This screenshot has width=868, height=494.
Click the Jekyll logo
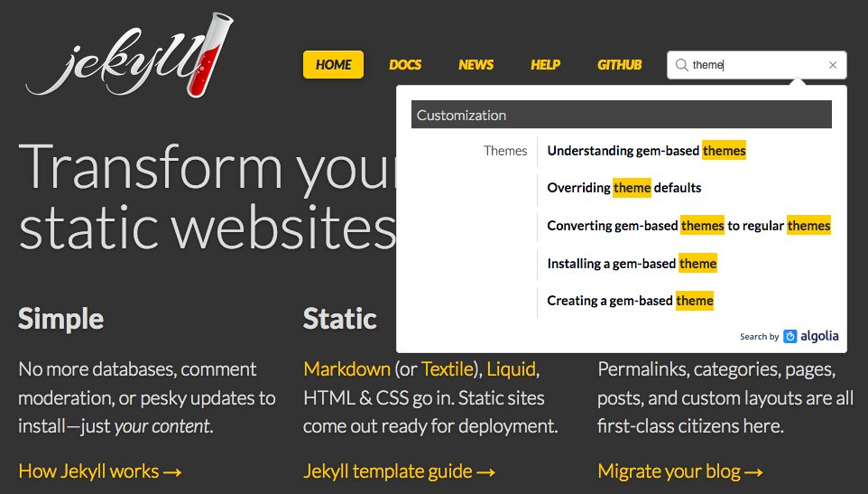point(130,55)
